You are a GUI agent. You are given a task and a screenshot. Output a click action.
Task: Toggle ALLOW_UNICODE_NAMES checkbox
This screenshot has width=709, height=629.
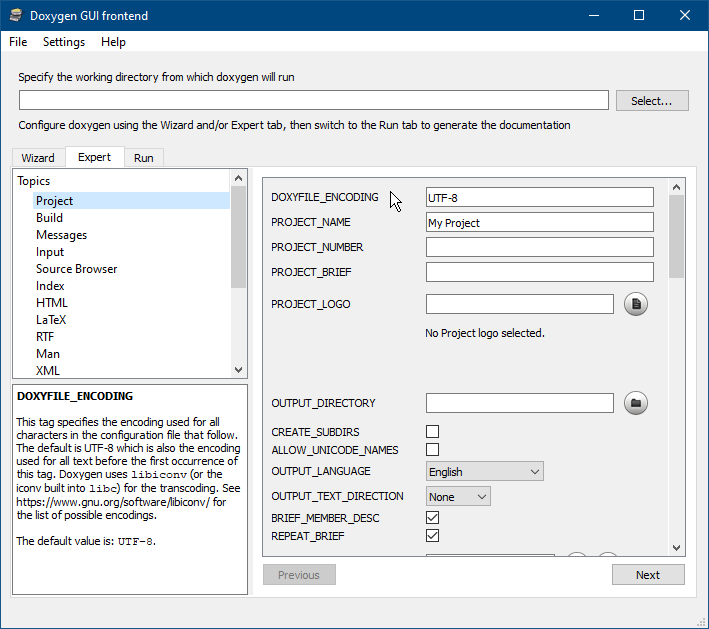pyautogui.click(x=433, y=450)
